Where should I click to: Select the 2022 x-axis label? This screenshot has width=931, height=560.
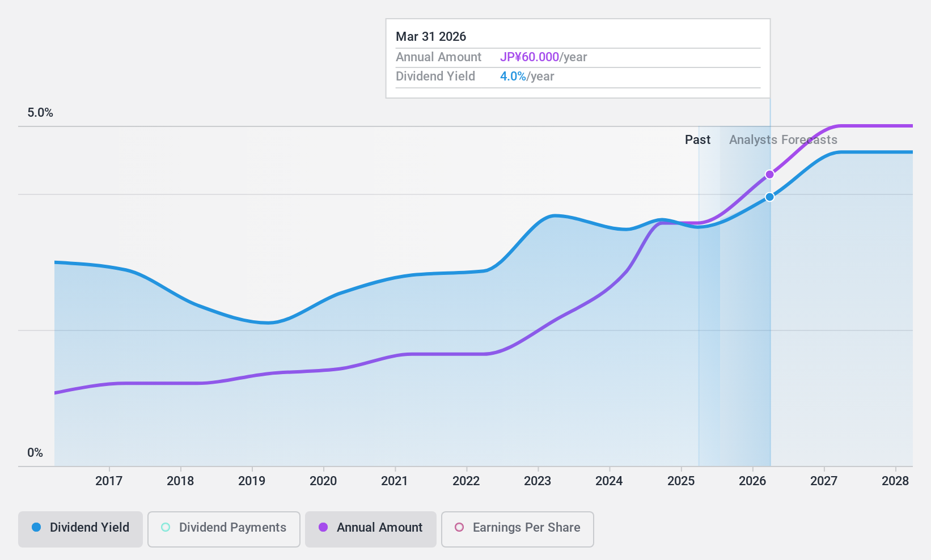coord(466,481)
